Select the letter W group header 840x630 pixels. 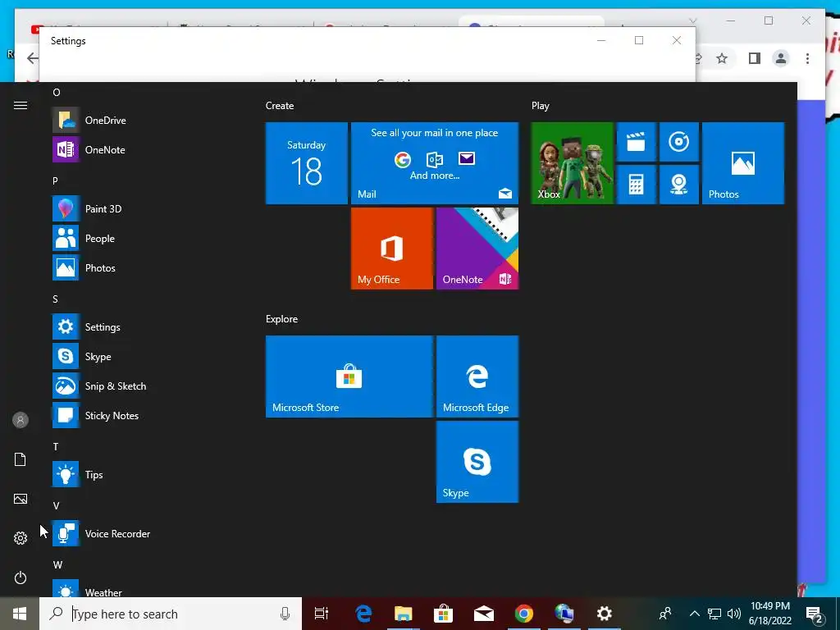click(57, 564)
